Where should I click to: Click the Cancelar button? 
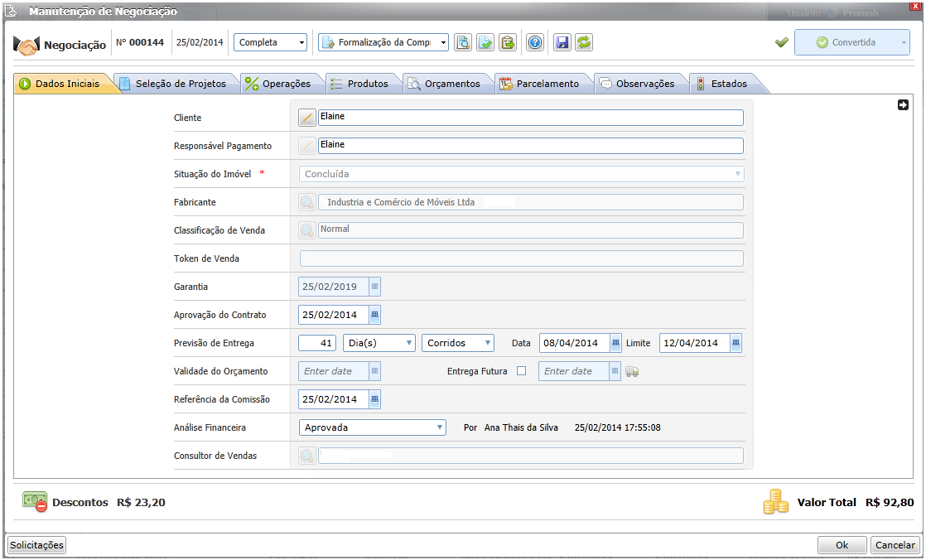(895, 545)
